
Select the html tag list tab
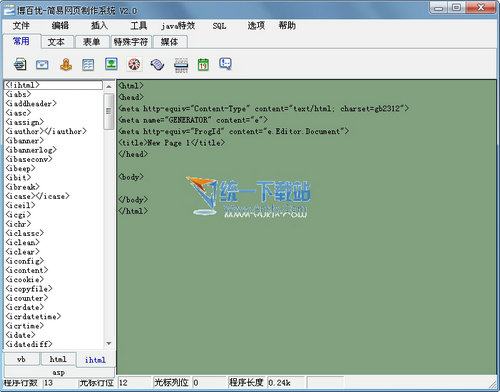(x=58, y=359)
